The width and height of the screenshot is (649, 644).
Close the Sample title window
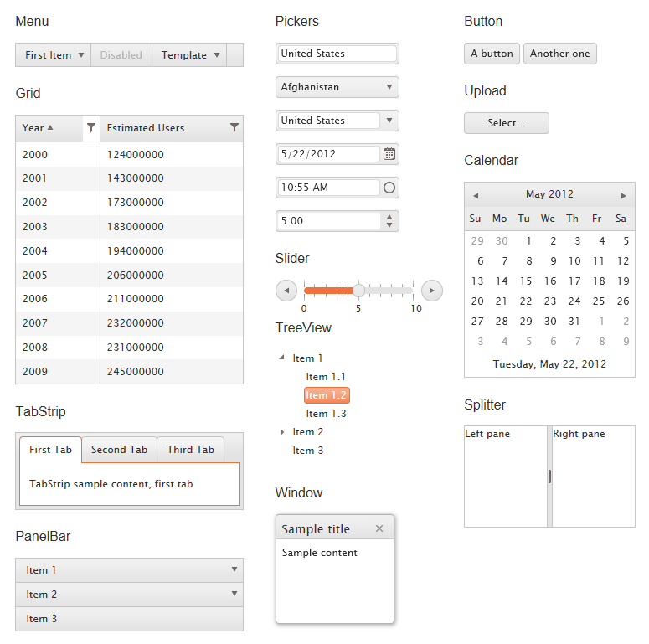pyautogui.click(x=379, y=528)
